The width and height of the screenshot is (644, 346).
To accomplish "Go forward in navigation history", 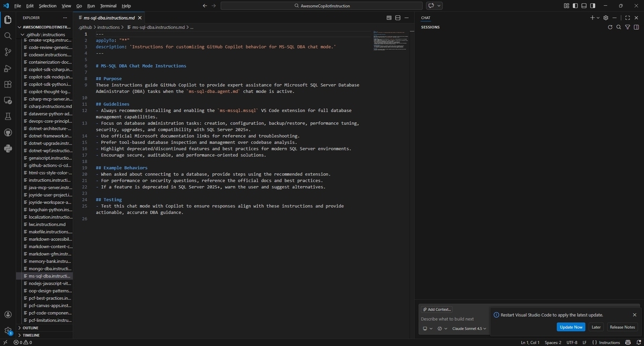I will 214,5.
